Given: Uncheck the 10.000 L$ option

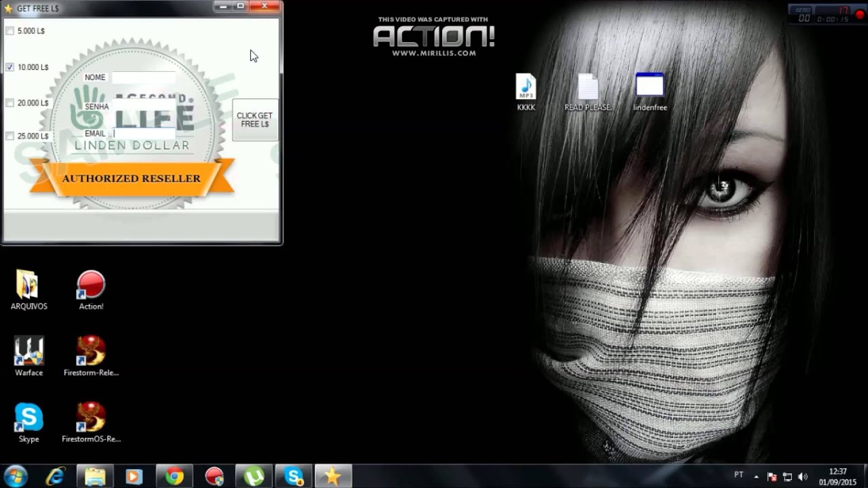Looking at the screenshot, I should click(10, 67).
